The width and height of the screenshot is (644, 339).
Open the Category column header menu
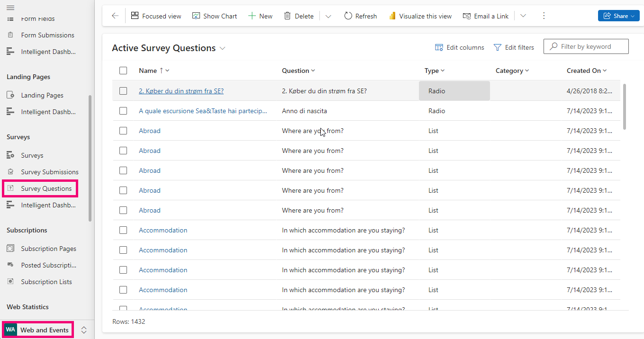(512, 71)
